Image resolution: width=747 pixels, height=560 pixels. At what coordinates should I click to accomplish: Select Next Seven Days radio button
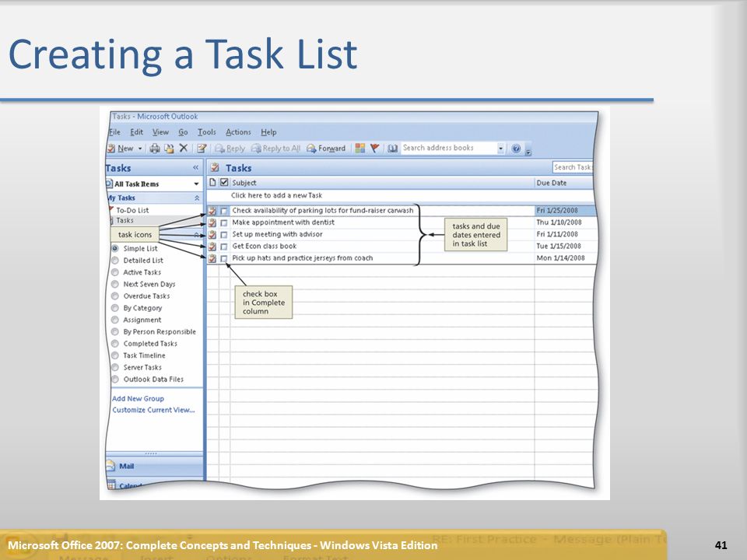115,285
